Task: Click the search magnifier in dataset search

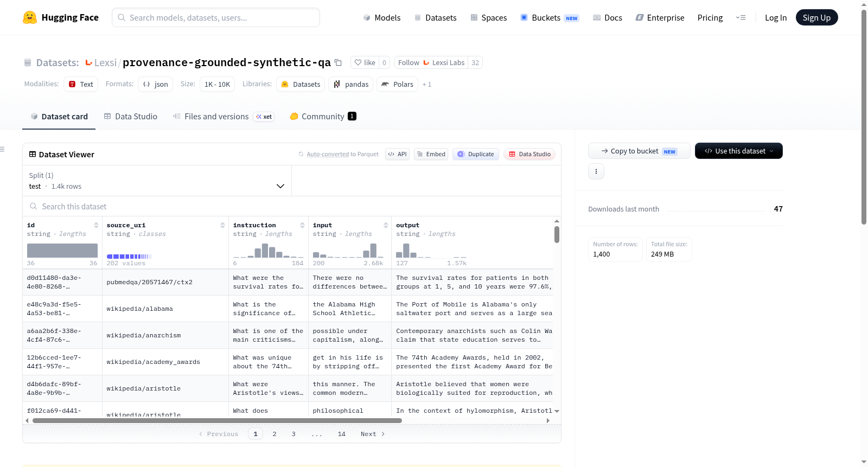Action: coord(34,207)
